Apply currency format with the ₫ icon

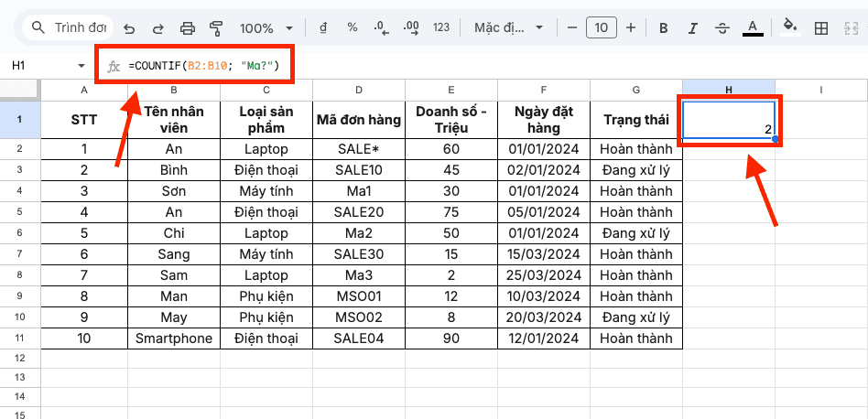[323, 28]
